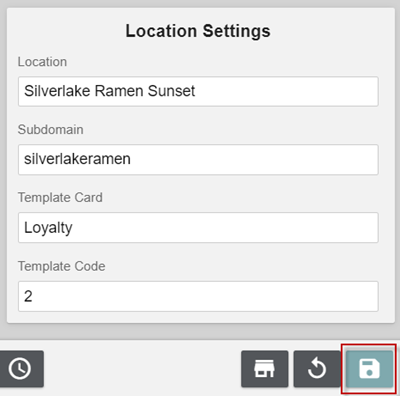The width and height of the screenshot is (400, 396).
Task: Select the Template Code input field
Action: click(x=198, y=296)
